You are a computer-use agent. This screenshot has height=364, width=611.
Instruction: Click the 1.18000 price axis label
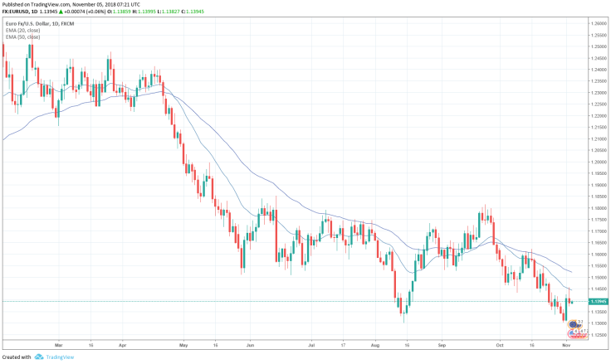click(599, 208)
